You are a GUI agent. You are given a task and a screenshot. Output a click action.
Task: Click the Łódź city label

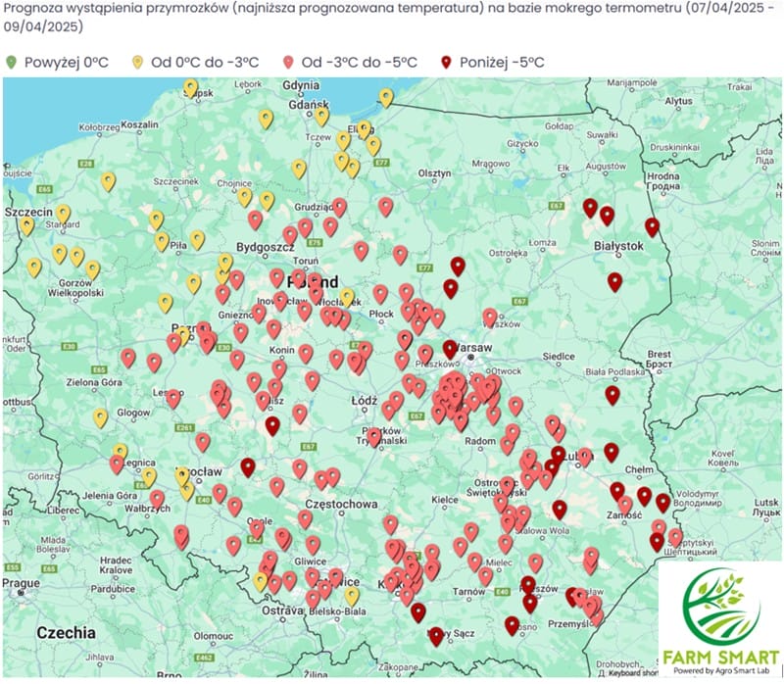364,401
